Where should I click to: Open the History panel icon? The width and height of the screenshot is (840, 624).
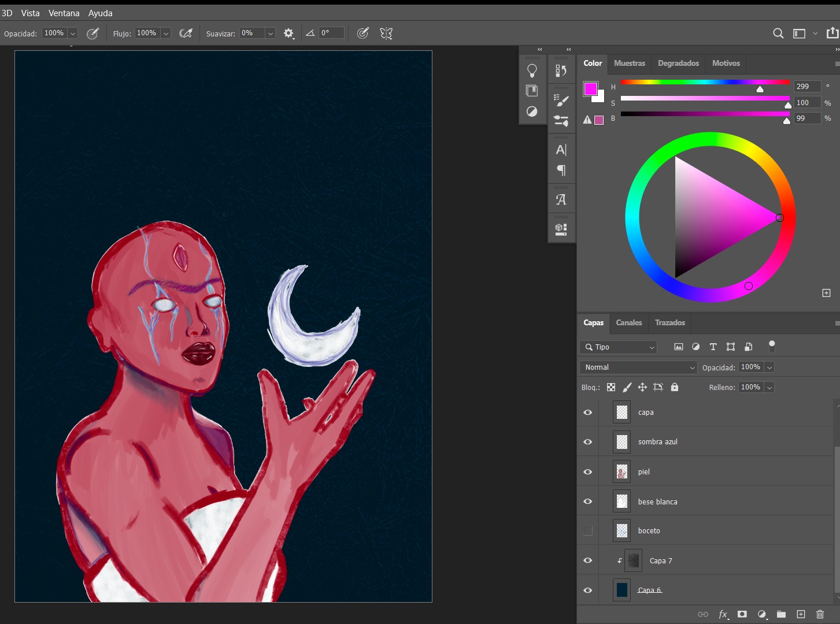tap(561, 70)
